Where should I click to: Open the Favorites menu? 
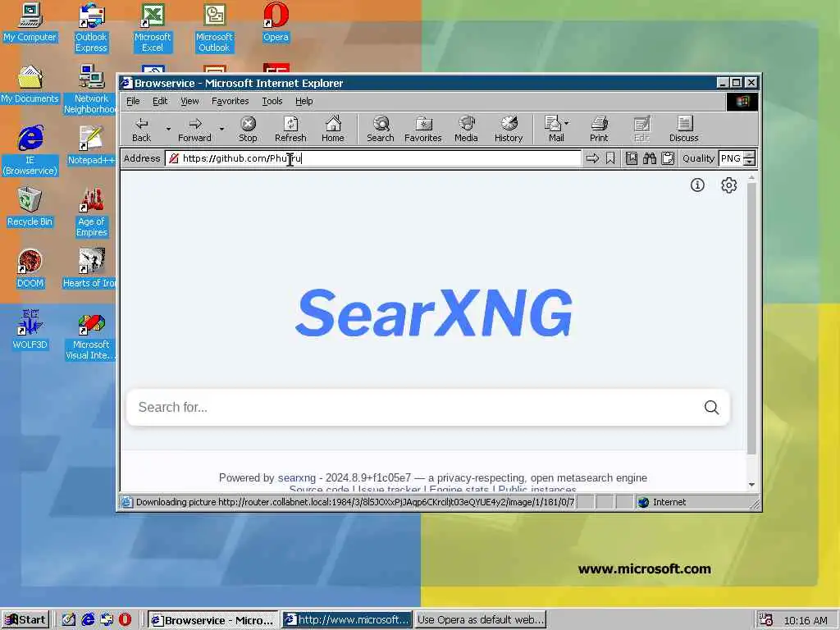point(230,101)
